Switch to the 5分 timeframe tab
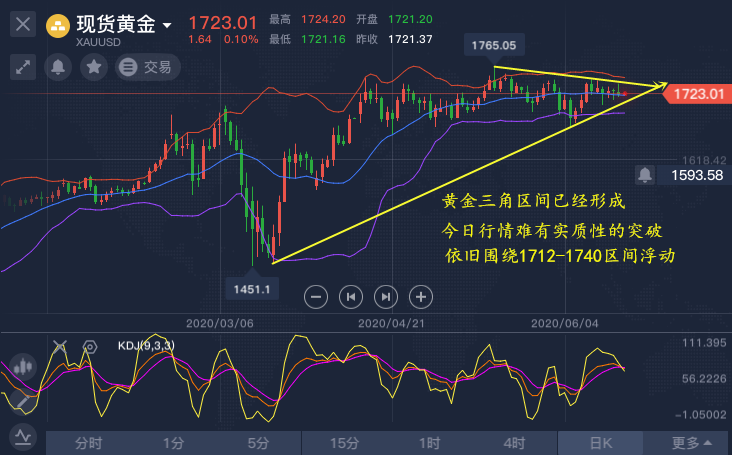The width and height of the screenshot is (732, 455). [258, 443]
